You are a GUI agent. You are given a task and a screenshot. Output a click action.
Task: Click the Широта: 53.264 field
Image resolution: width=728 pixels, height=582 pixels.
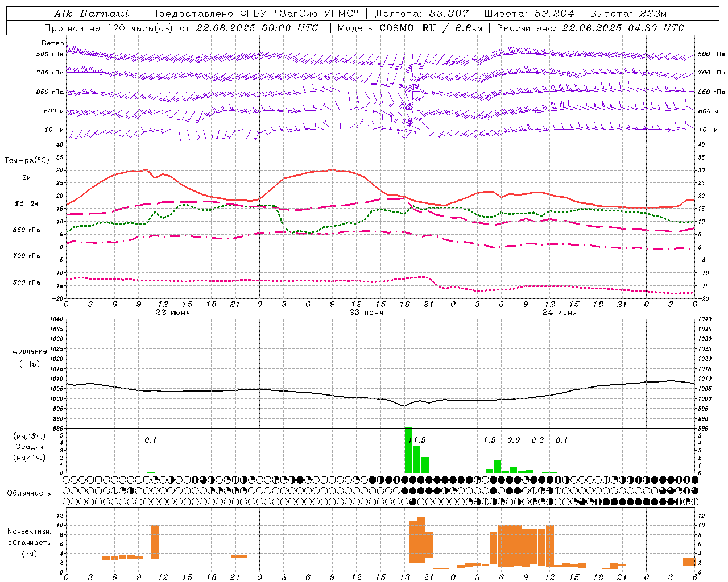(531, 14)
